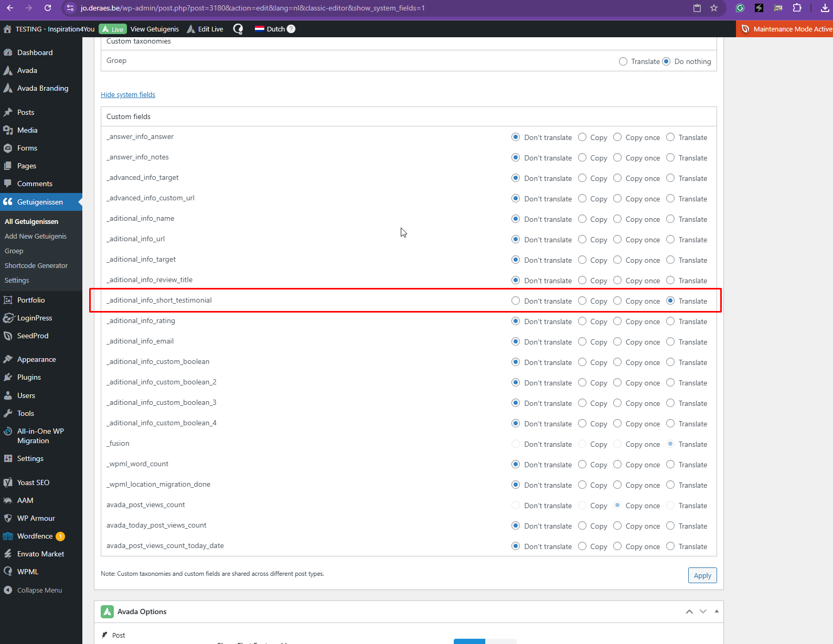The image size is (833, 644).
Task: Open Portfolio sidebar icon
Action: [x=8, y=300]
